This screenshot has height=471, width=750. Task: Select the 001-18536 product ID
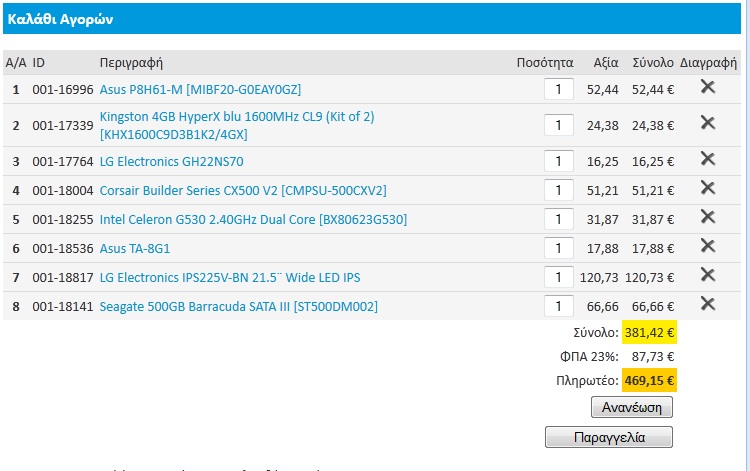click(x=63, y=249)
